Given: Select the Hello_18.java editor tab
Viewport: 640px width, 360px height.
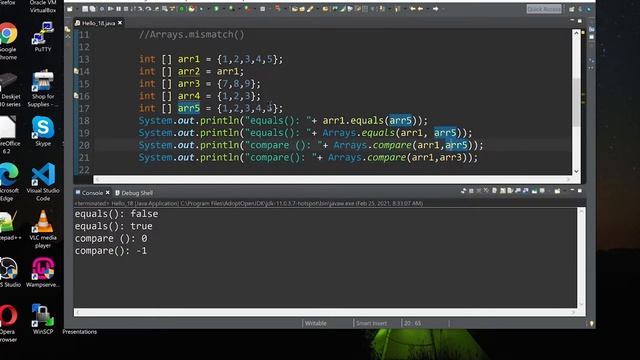Looking at the screenshot, I should 98,23.
